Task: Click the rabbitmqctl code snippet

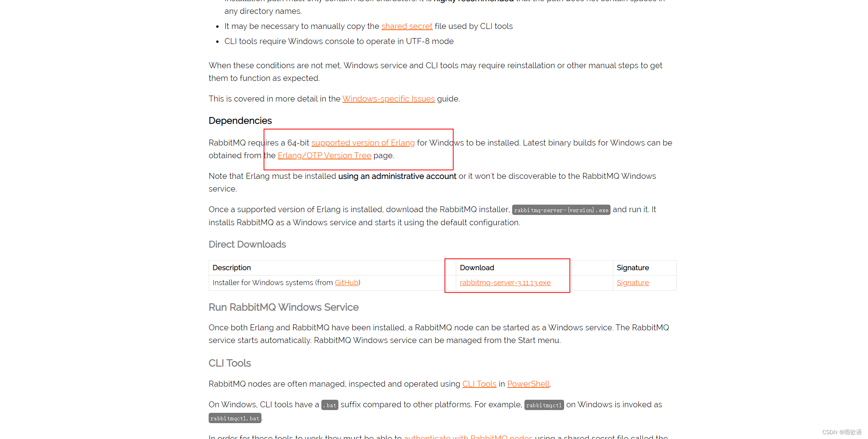Action: tap(544, 405)
